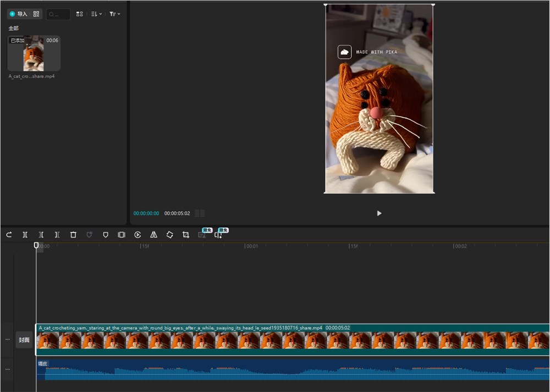Click the trash delete icon
The height and width of the screenshot is (392, 550).
[73, 235]
